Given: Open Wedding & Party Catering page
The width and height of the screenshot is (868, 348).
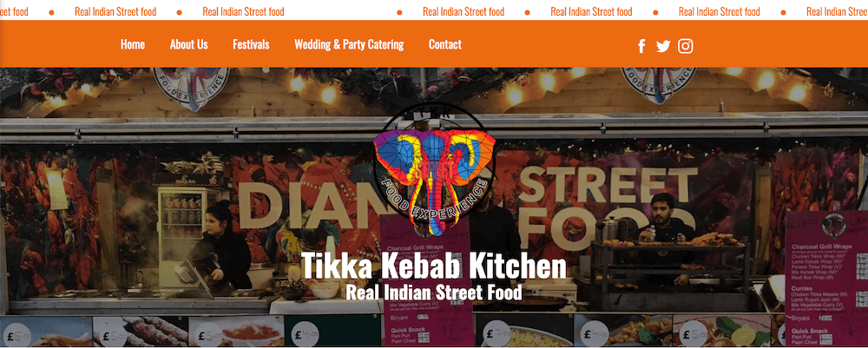Looking at the screenshot, I should tap(349, 45).
